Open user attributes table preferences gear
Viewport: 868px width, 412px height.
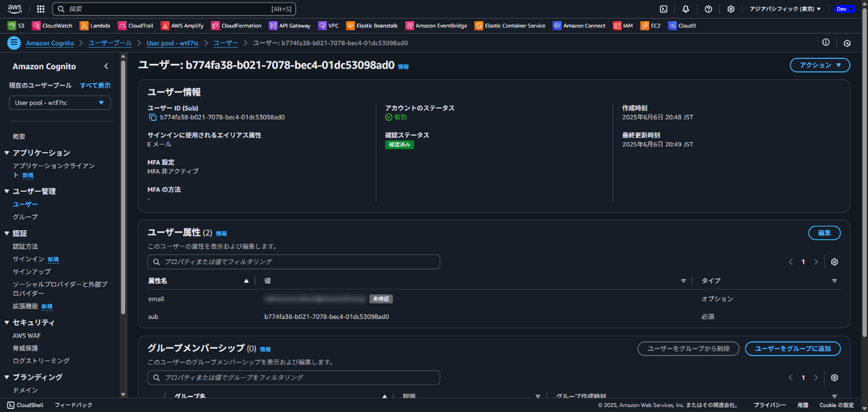click(835, 262)
